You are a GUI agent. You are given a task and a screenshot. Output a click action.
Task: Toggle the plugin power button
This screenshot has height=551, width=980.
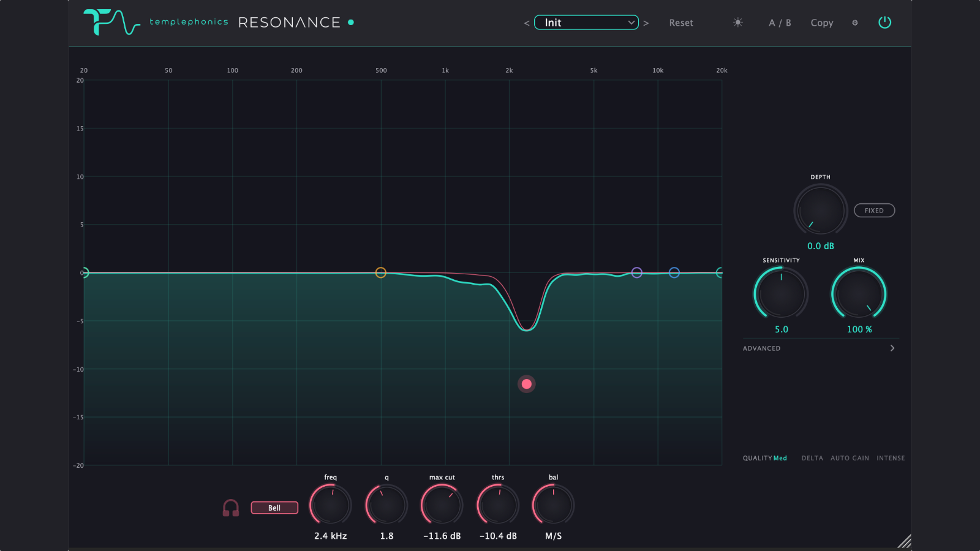click(x=884, y=23)
